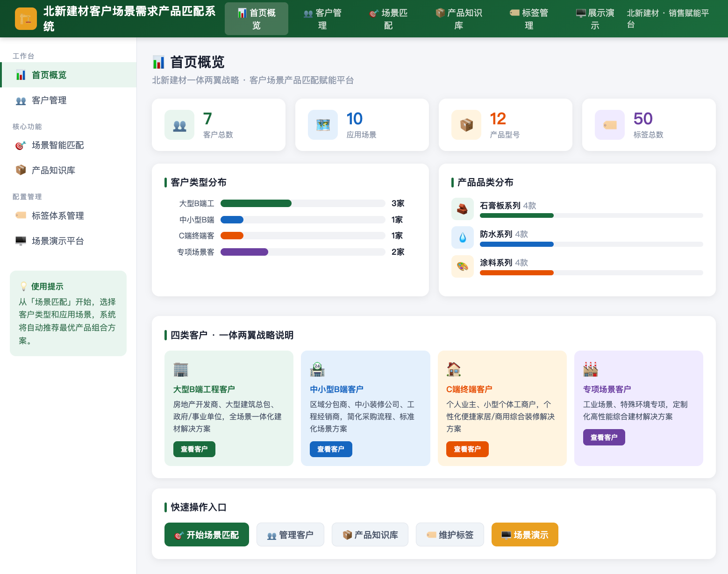This screenshot has width=728, height=574.
Task: Click the 10 应用场景 stat card
Action: coord(362,125)
